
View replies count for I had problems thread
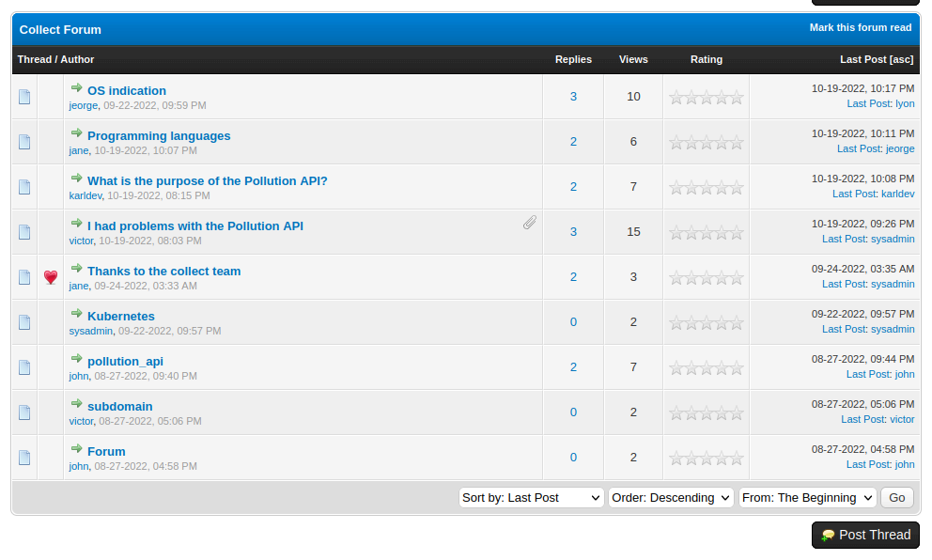point(573,232)
